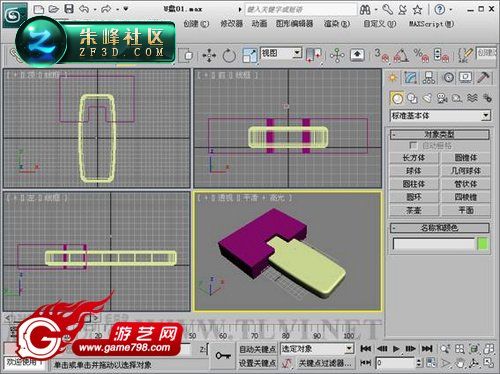Click the Play animation button

point(396,349)
